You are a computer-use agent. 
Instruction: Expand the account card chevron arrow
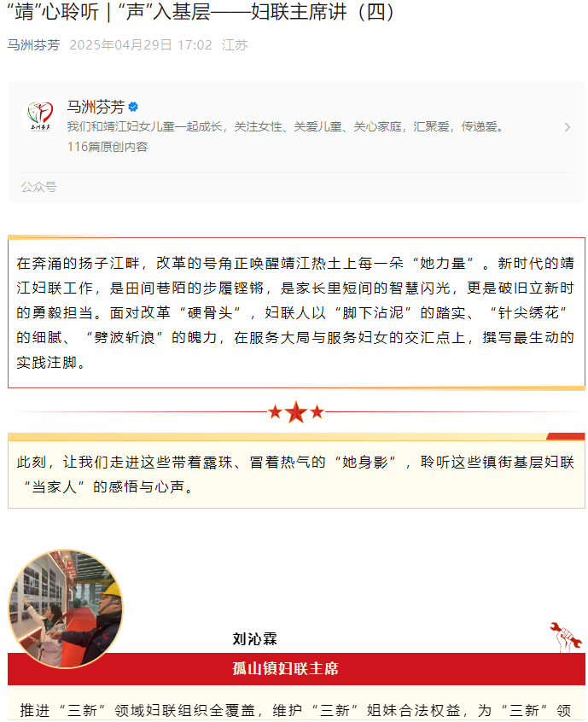pos(568,127)
